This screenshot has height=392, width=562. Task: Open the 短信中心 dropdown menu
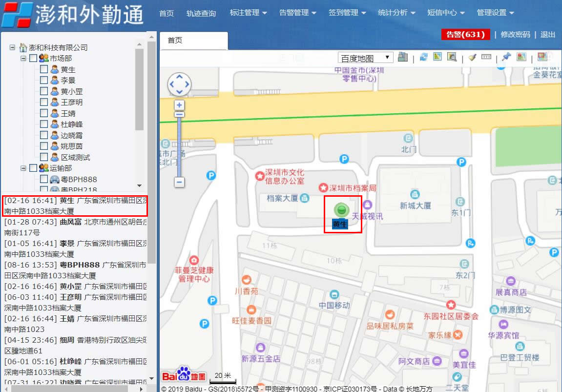click(x=446, y=13)
